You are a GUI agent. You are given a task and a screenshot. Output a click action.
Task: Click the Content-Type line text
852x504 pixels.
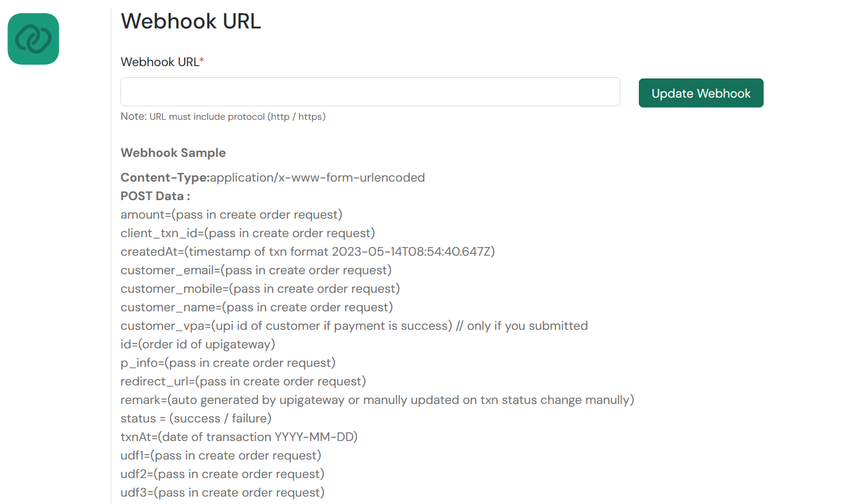pyautogui.click(x=272, y=178)
